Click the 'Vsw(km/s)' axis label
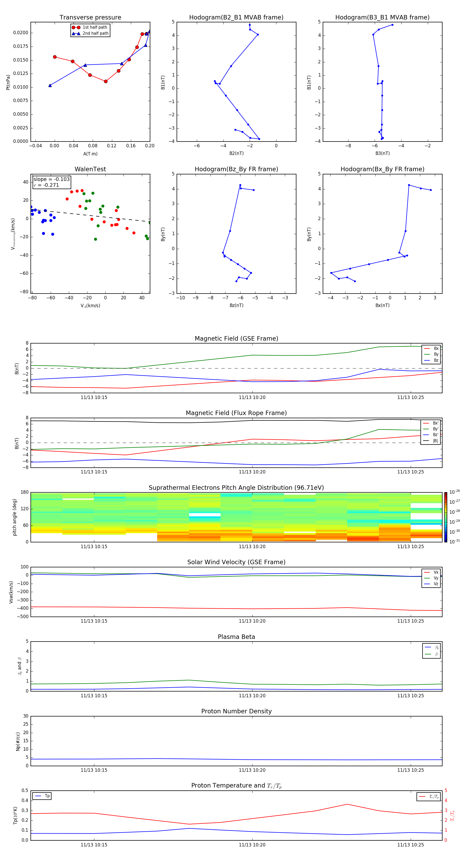The width and height of the screenshot is (473, 868). 11,592
